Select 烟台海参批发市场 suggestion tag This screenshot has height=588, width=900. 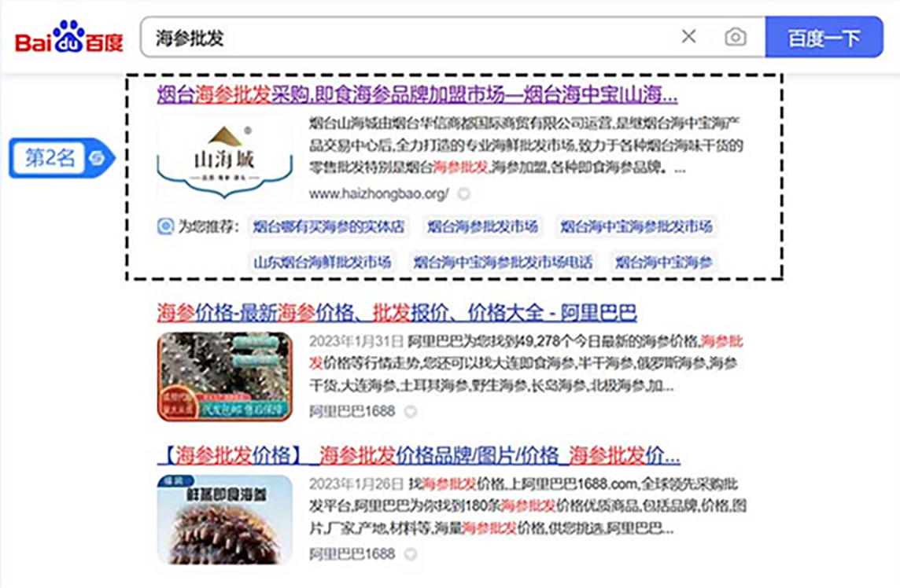[482, 227]
